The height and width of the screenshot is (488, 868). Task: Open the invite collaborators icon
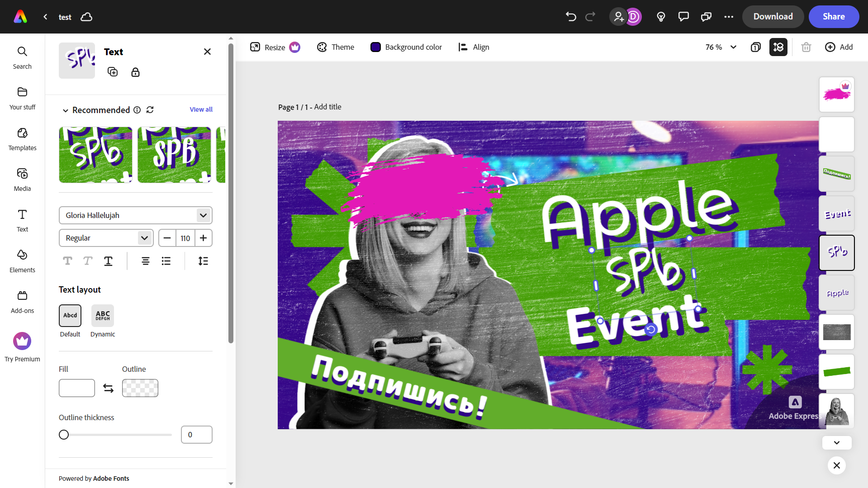618,17
